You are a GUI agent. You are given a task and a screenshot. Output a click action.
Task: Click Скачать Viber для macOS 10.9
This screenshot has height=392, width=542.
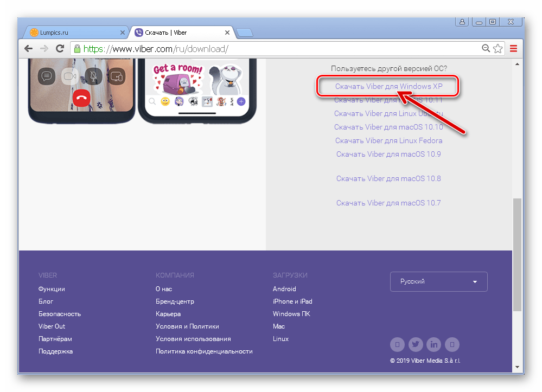click(x=388, y=154)
